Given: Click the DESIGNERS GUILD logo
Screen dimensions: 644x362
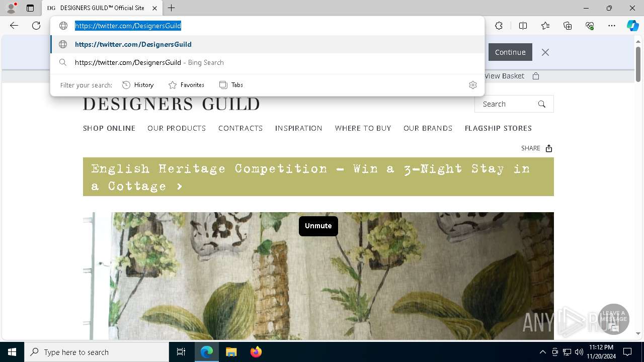Looking at the screenshot, I should click(171, 104).
